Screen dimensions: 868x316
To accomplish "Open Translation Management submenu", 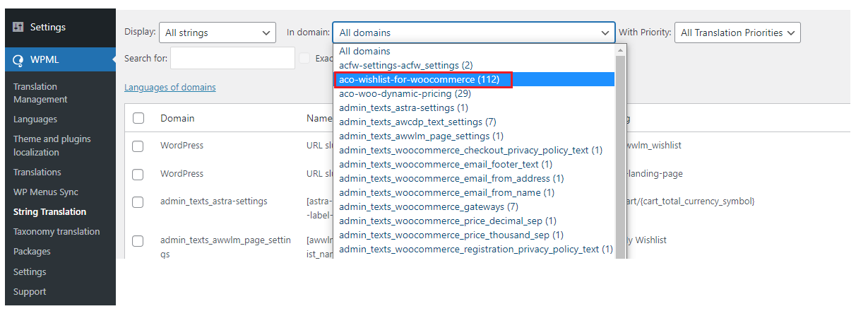I will (40, 93).
